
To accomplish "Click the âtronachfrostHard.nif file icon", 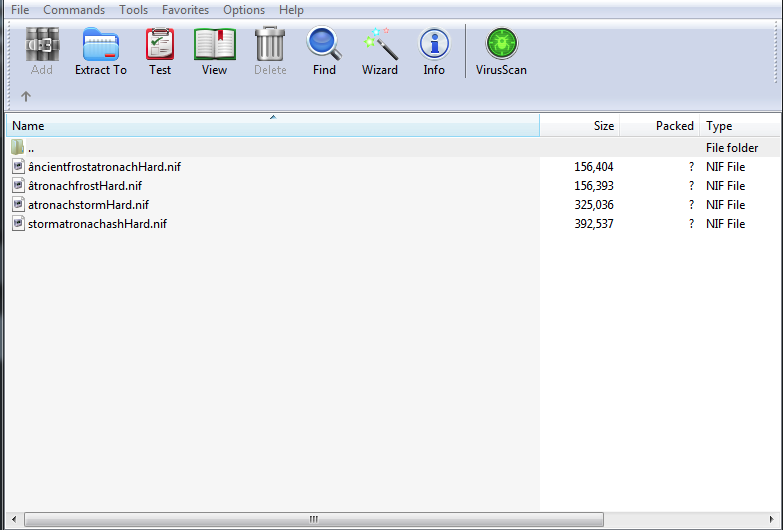I will (18, 185).
